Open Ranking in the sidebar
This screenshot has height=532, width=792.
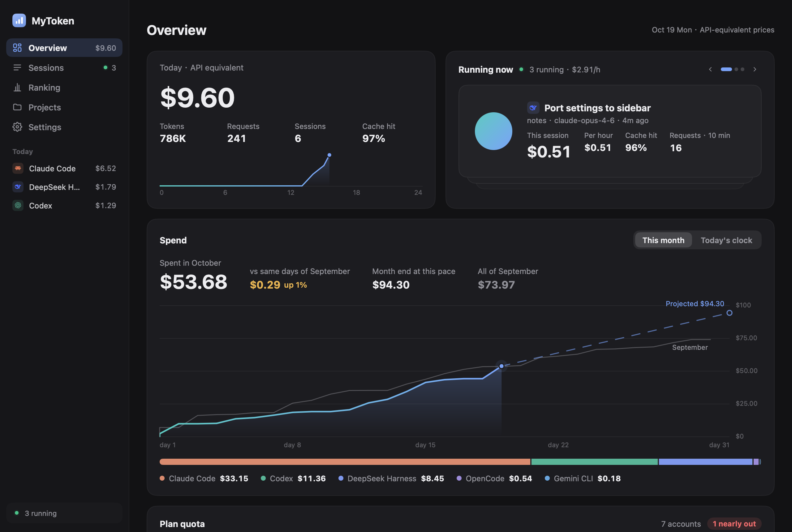coord(64,88)
